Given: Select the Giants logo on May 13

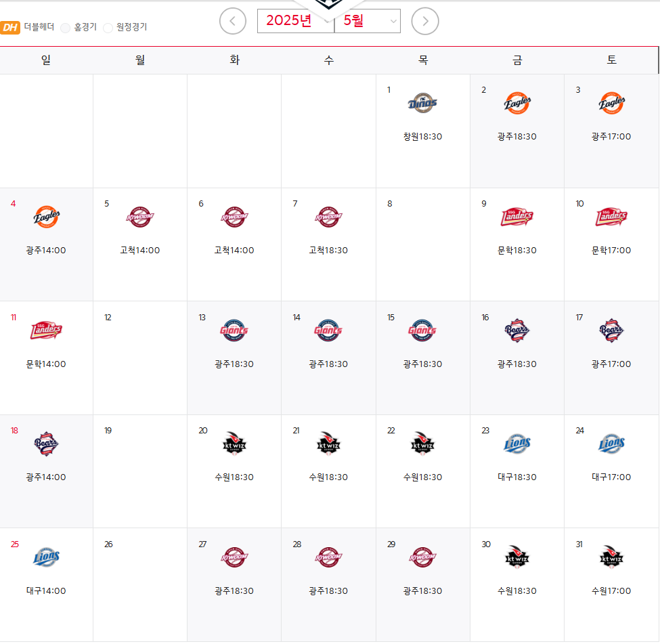Looking at the screenshot, I should [x=234, y=330].
